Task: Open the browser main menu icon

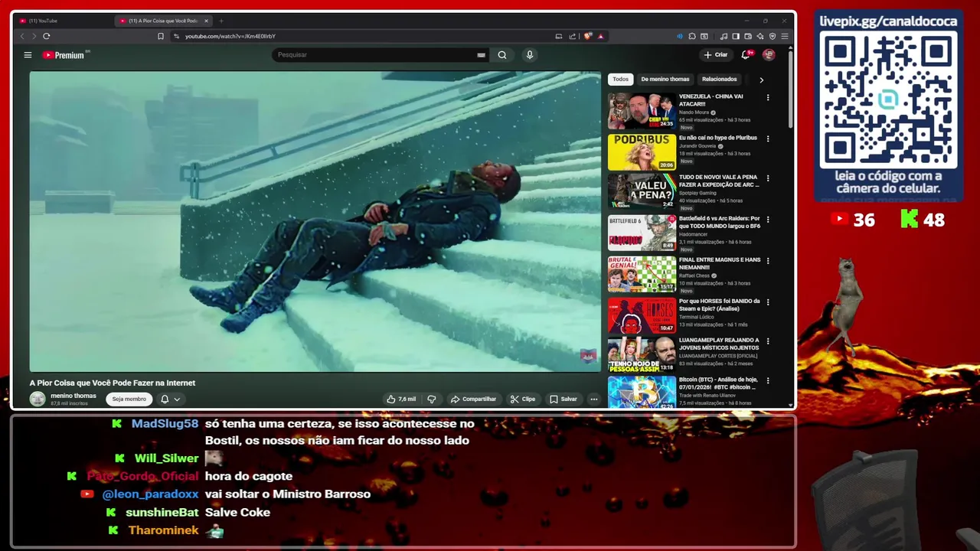Action: [785, 36]
